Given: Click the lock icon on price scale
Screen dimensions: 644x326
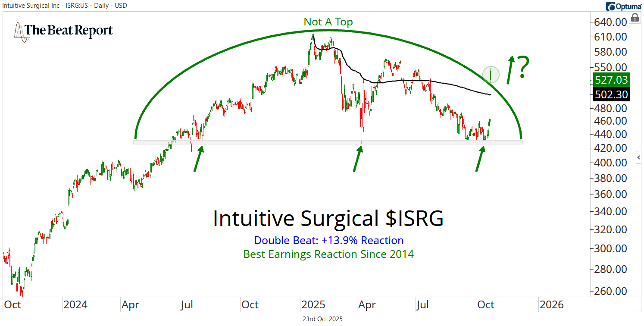Looking at the screenshot, I should (635, 18).
